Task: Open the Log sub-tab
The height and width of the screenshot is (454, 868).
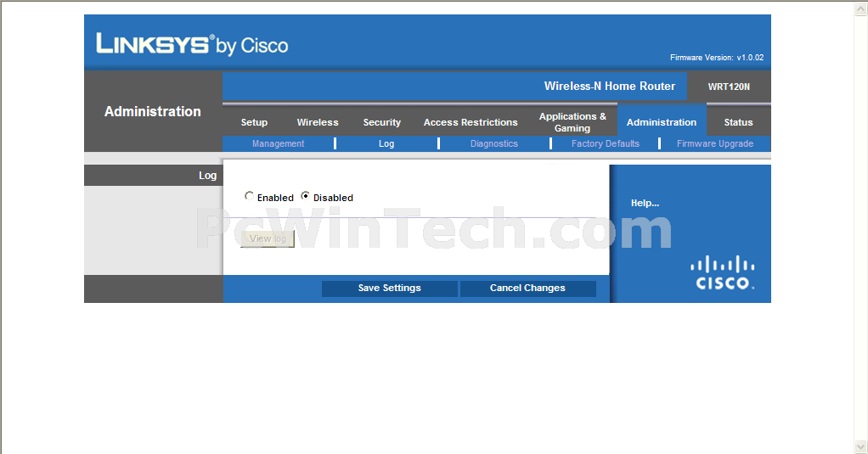Action: tap(386, 143)
